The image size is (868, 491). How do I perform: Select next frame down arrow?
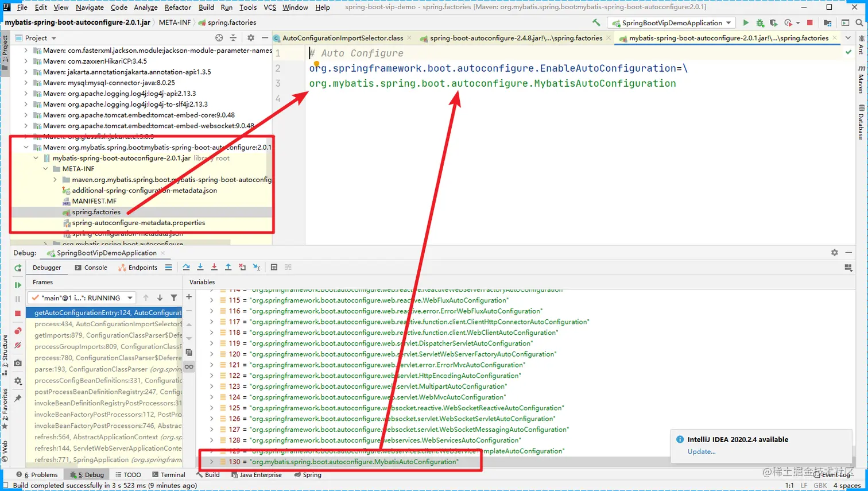tap(160, 298)
